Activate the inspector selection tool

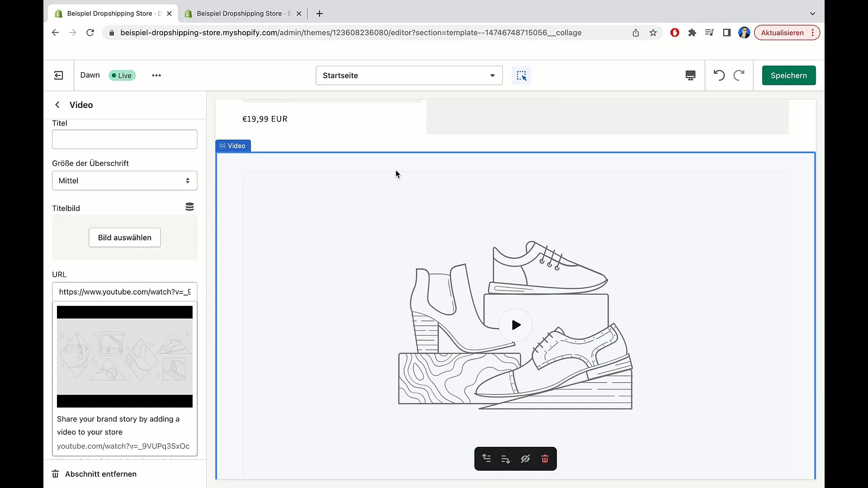coord(521,75)
